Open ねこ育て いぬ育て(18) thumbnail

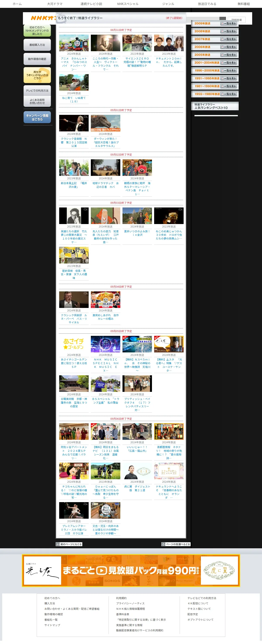click(x=74, y=82)
